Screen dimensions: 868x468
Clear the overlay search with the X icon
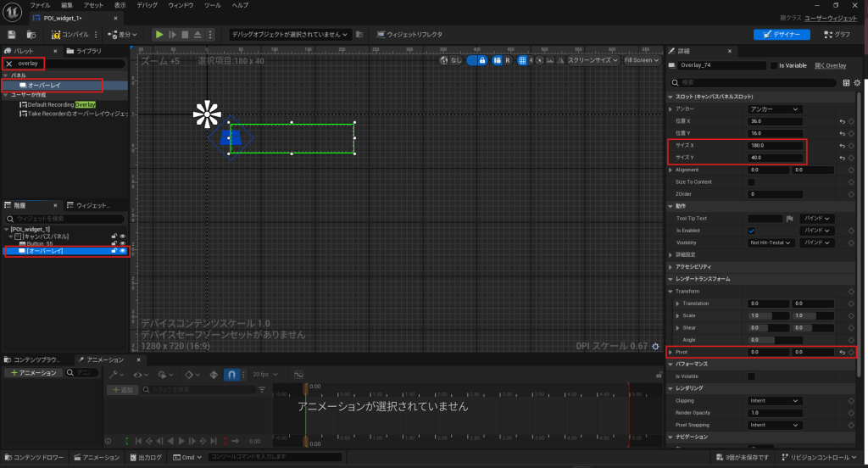click(9, 64)
